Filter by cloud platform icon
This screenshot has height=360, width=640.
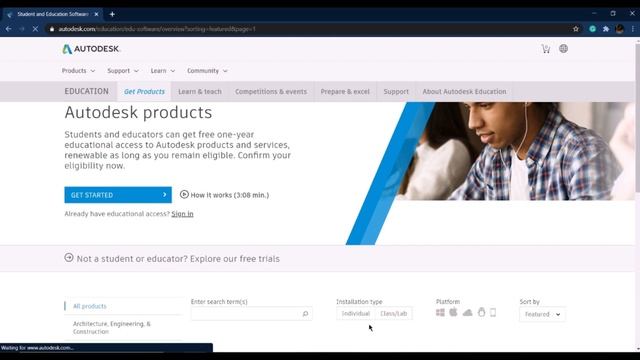coord(467,313)
